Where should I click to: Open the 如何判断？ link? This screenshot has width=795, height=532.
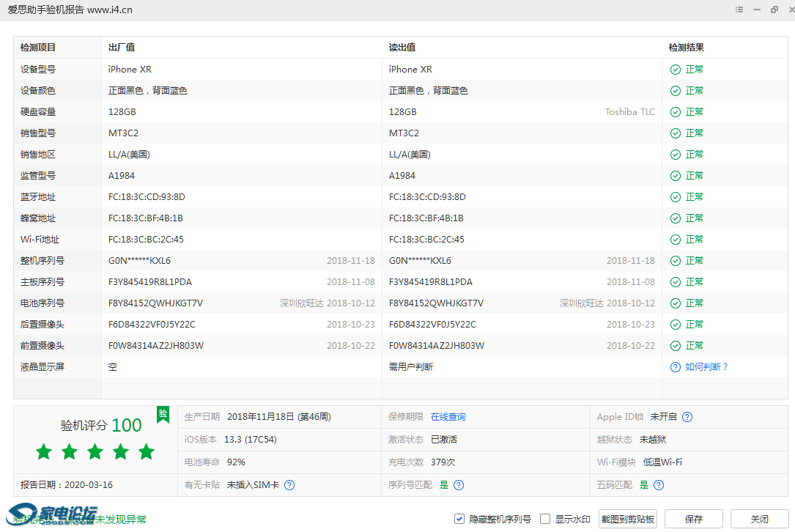pyautogui.click(x=706, y=367)
